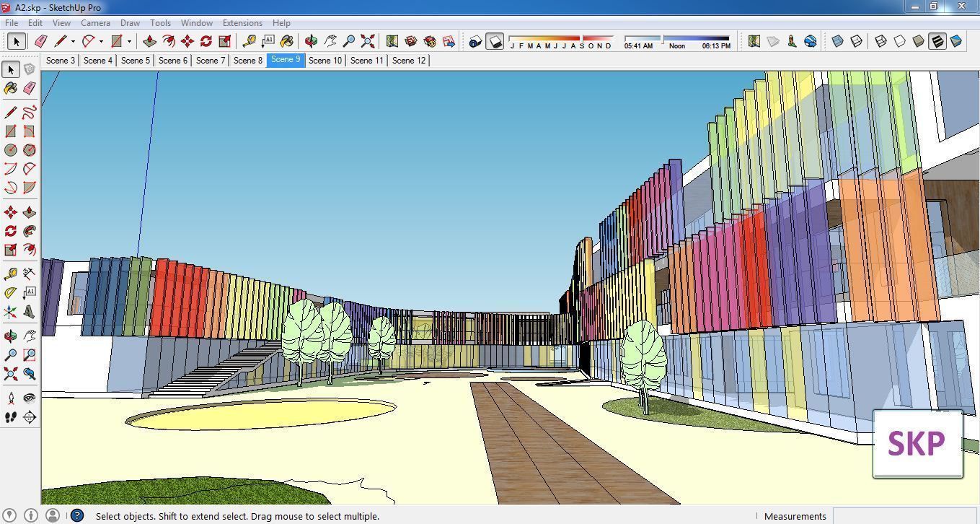Click the sign-in user status icon

(53, 515)
